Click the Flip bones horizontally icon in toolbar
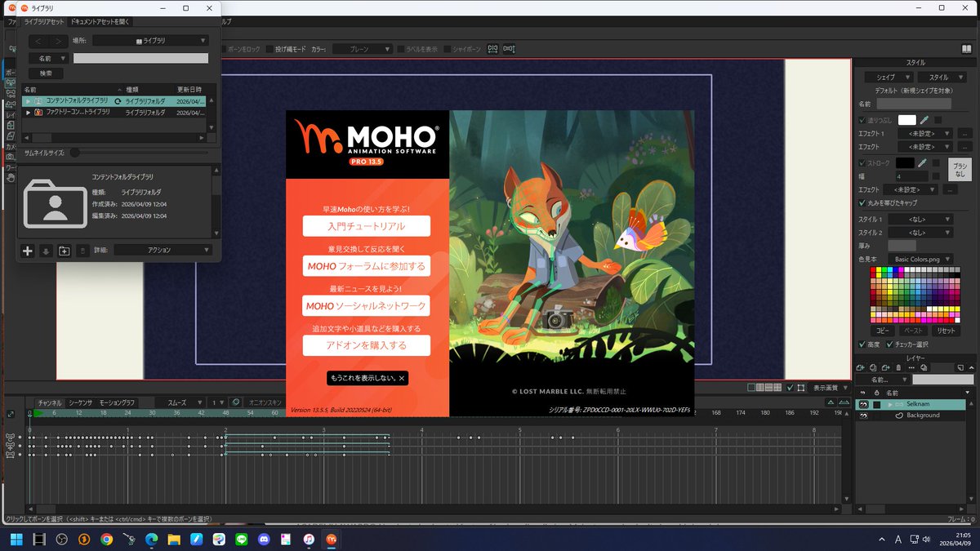The image size is (980, 551). click(492, 49)
